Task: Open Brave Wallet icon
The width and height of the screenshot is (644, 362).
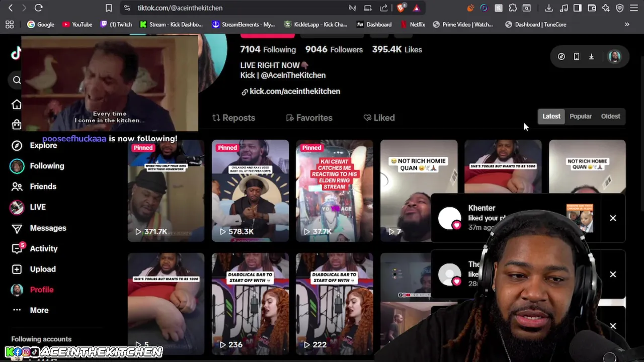Action: pos(592,8)
